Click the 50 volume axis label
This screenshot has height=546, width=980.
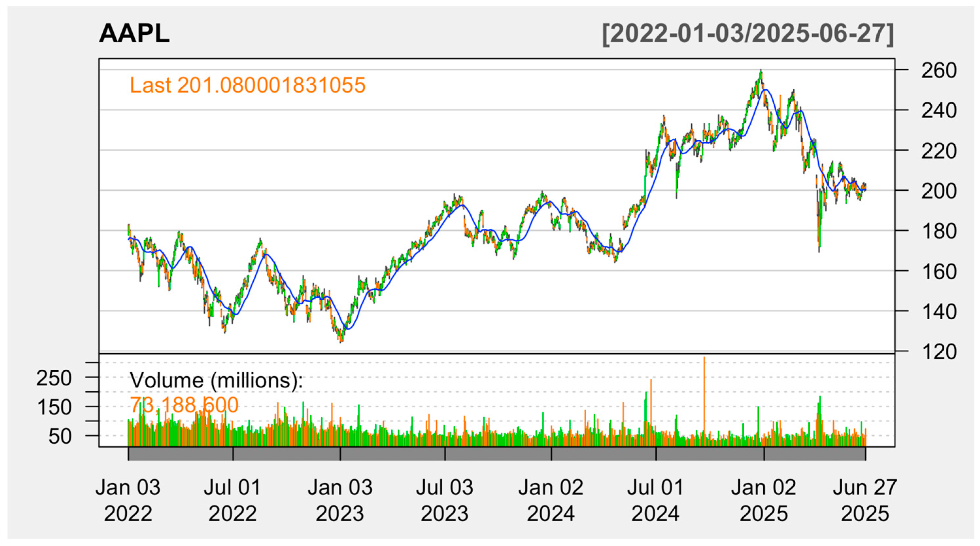(x=60, y=436)
